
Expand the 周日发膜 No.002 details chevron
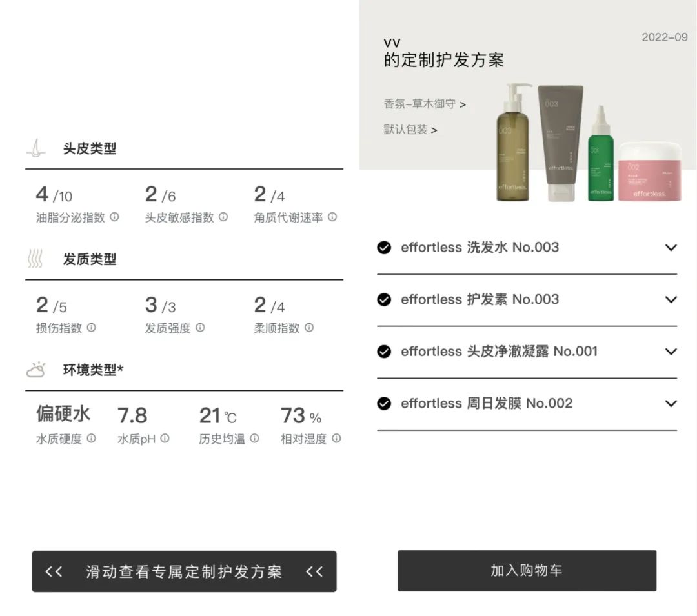pyautogui.click(x=671, y=403)
